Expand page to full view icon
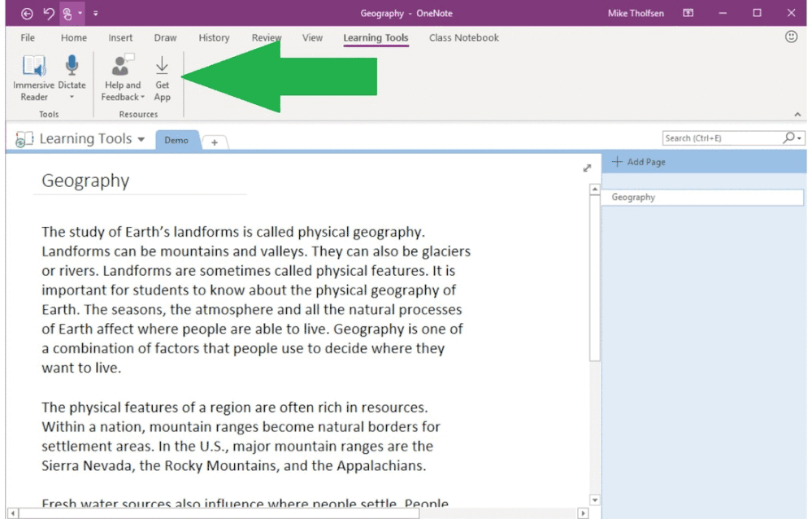Screen dimensions: 812x519 pyautogui.click(x=587, y=168)
